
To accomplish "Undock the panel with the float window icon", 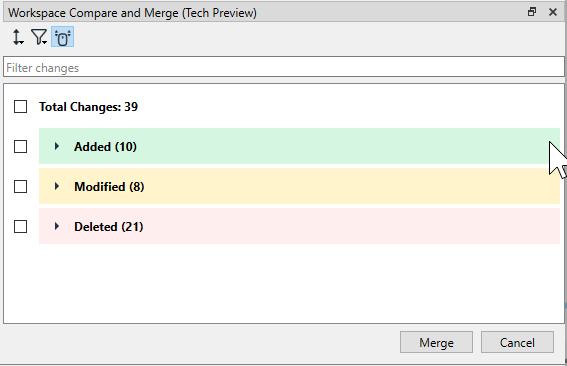I will [x=532, y=12].
